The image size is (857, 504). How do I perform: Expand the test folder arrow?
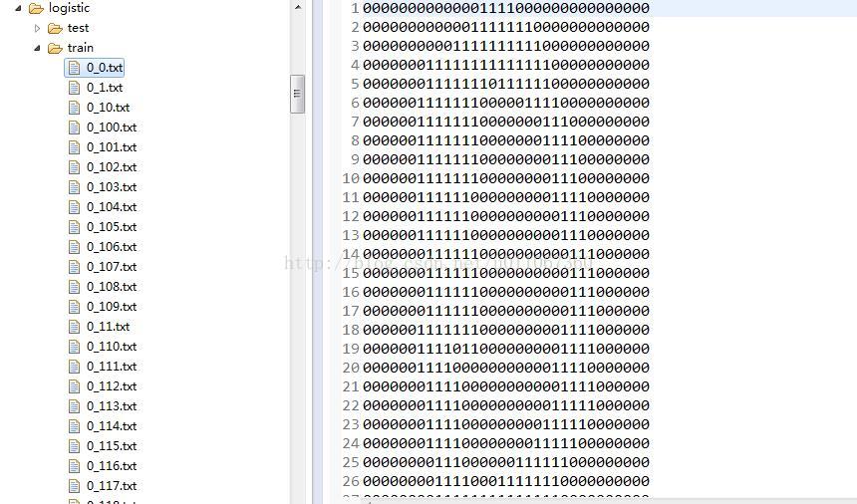click(37, 28)
